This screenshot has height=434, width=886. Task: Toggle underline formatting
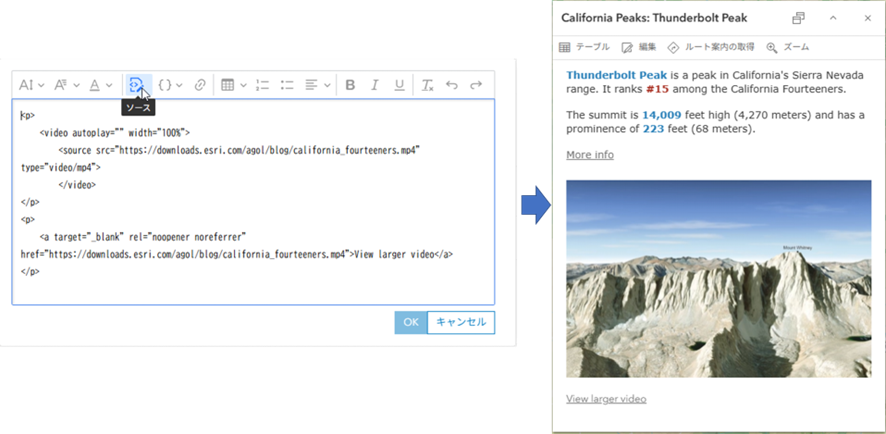pos(399,85)
